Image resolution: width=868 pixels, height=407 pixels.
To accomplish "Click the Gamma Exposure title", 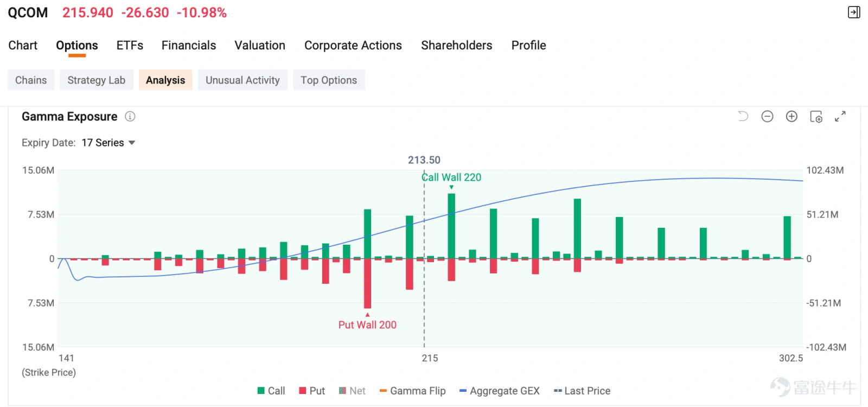I will [x=69, y=117].
